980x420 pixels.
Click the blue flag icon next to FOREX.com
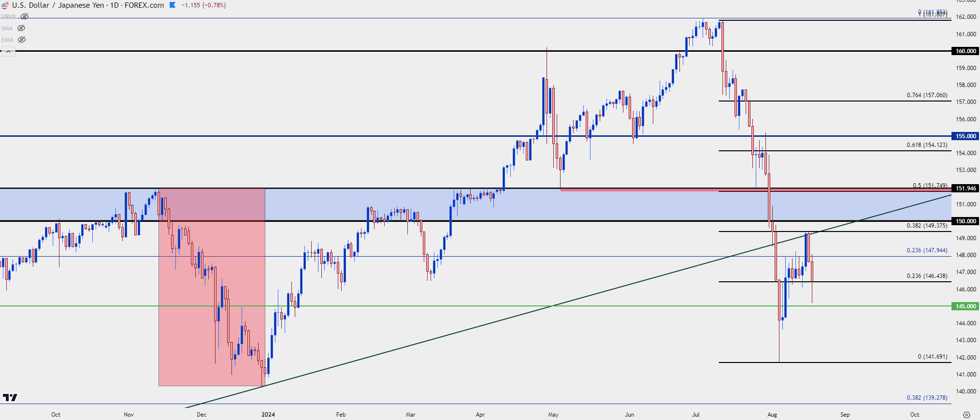[x=173, y=5]
